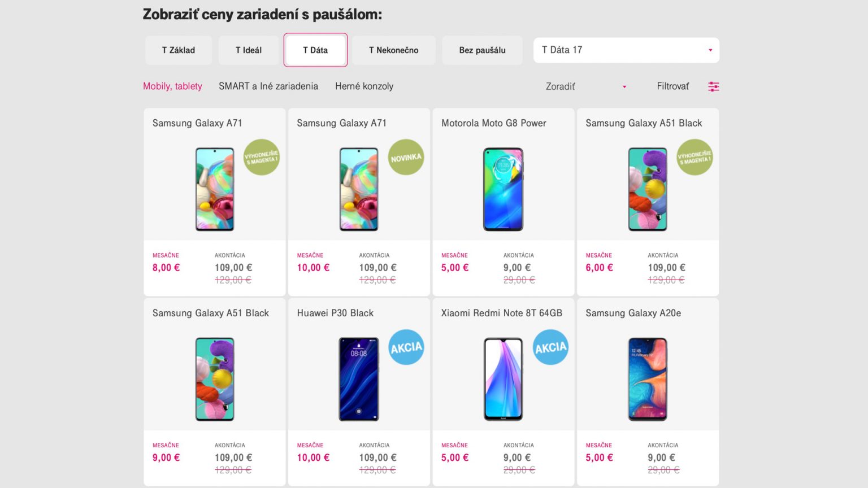The height and width of the screenshot is (488, 868).
Task: Click the AKCIA badge on Huawei P30
Action: click(406, 347)
